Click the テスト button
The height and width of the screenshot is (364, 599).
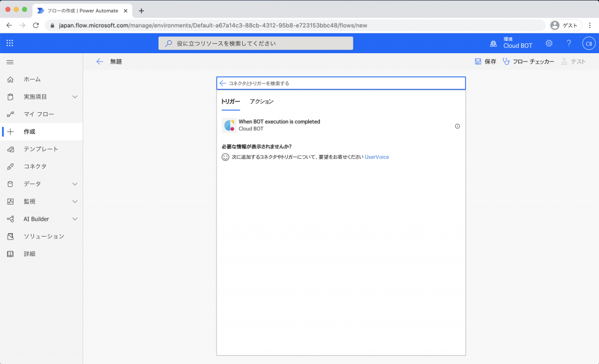tap(573, 61)
